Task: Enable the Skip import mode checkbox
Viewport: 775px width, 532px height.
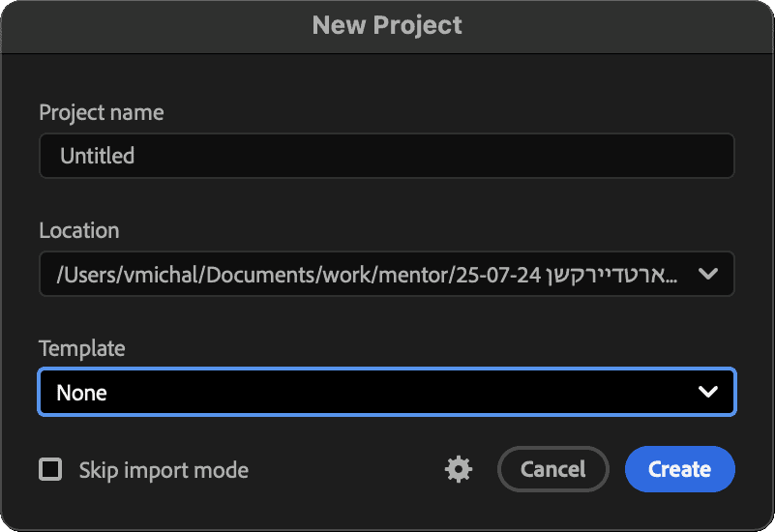Action: 50,469
